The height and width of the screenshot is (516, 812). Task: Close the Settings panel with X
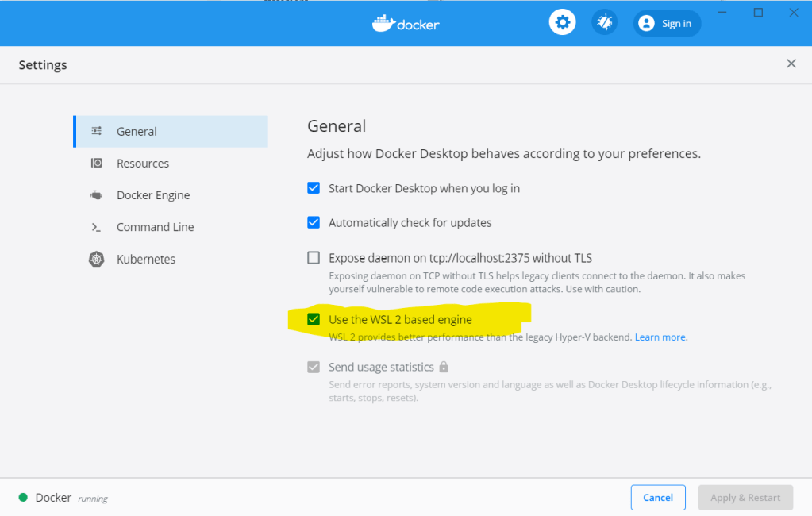[791, 64]
